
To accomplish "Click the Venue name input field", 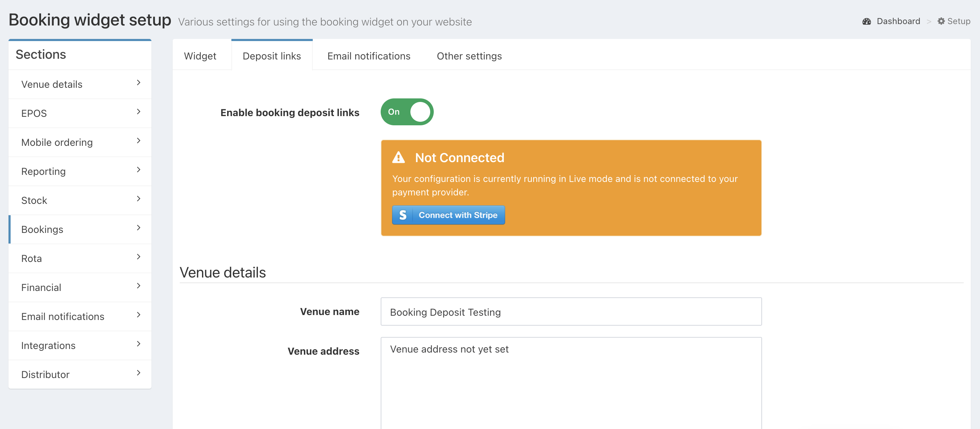I will click(571, 312).
